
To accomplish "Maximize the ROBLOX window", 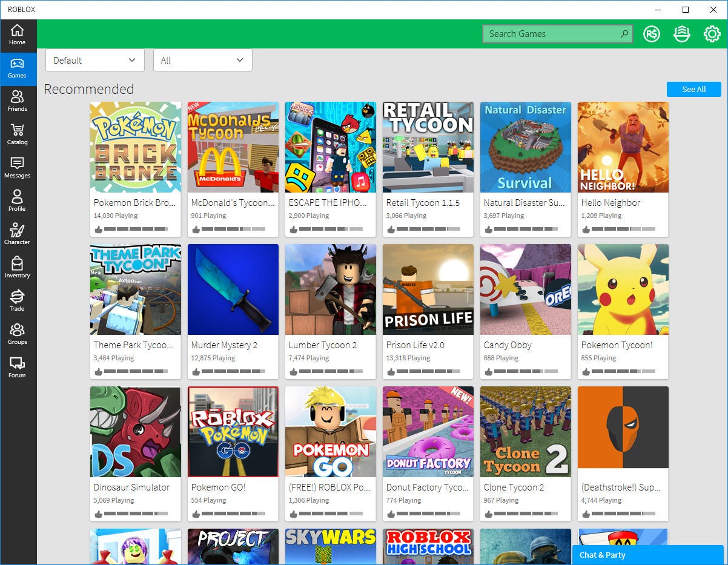I will pos(686,10).
